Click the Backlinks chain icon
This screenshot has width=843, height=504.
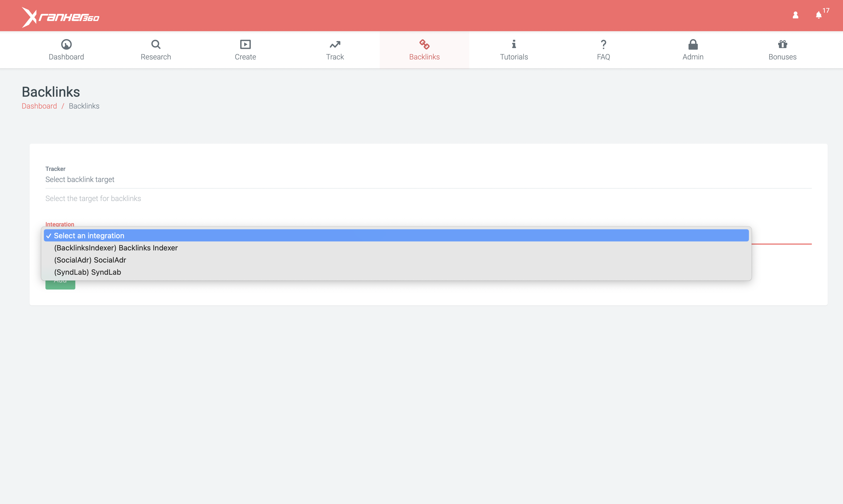pos(424,44)
